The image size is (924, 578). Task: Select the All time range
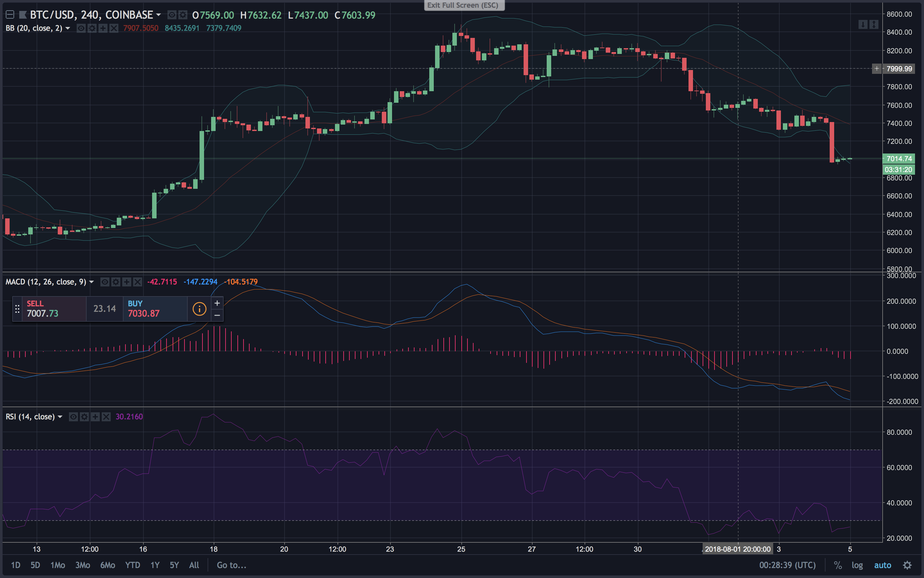(194, 565)
